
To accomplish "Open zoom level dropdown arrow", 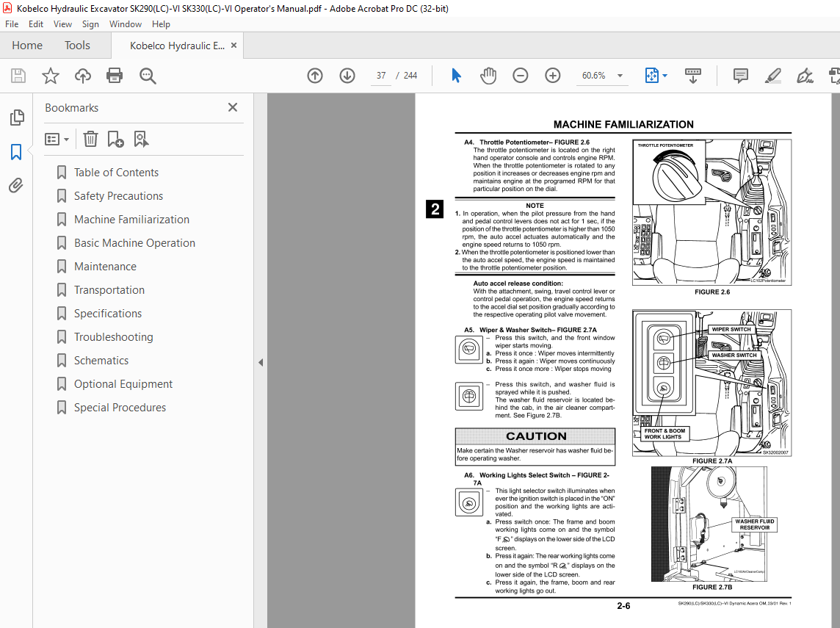I will coord(620,76).
